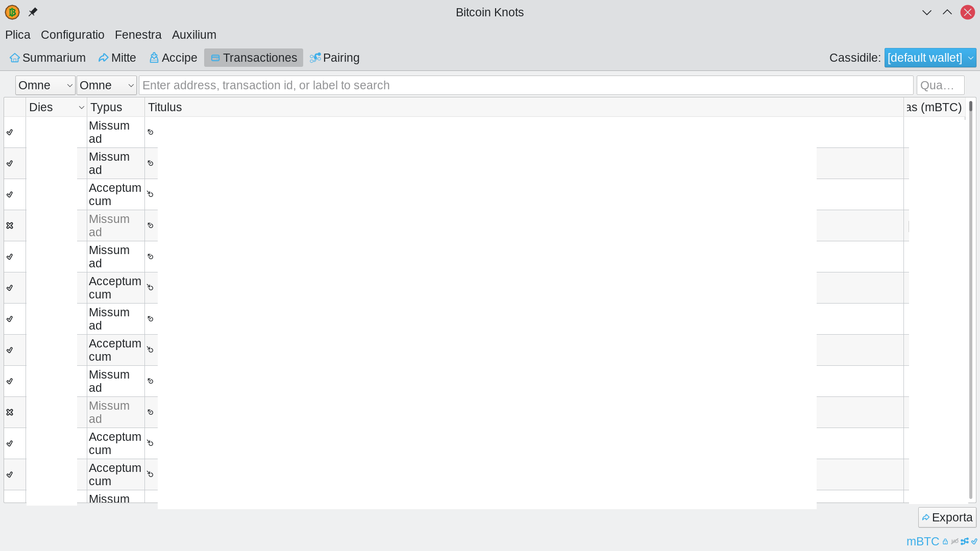This screenshot has width=980, height=551.
Task: Click the sync checkmark status icon
Action: pyautogui.click(x=974, y=542)
